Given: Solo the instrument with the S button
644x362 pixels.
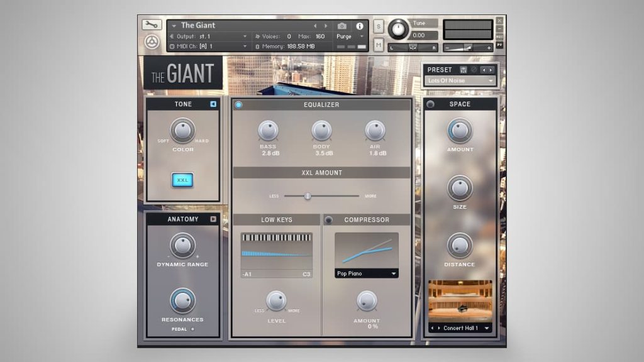Looking at the screenshot, I should click(x=379, y=26).
